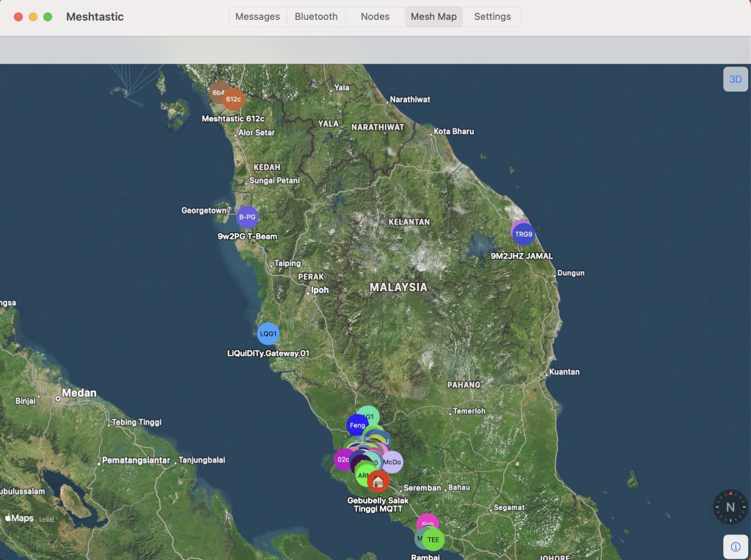The width and height of the screenshot is (751, 560).
Task: Click the Kuantan city label
Action: [x=564, y=372]
